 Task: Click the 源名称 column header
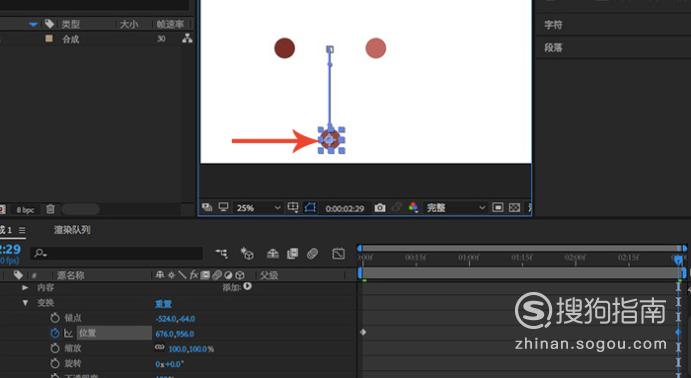tap(70, 275)
